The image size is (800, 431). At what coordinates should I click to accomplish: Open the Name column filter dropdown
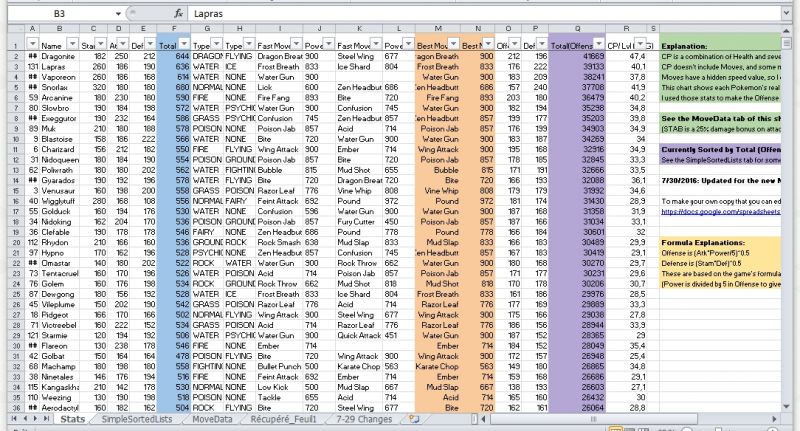[x=70, y=46]
